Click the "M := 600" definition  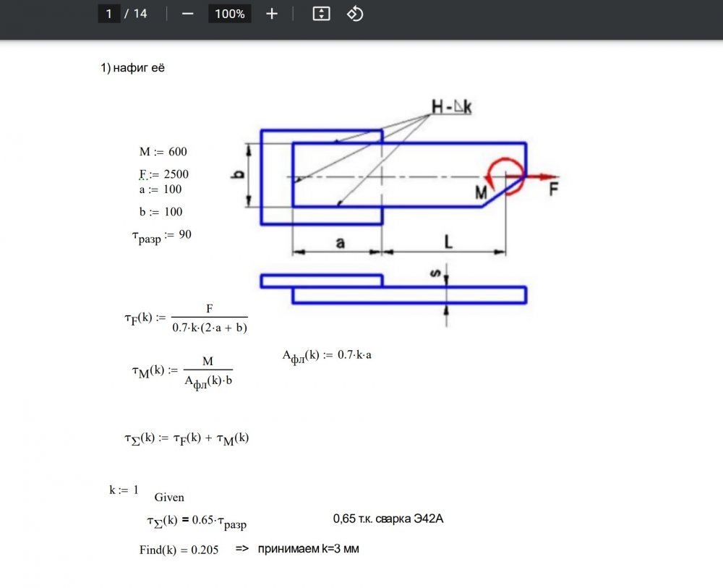tap(163, 152)
